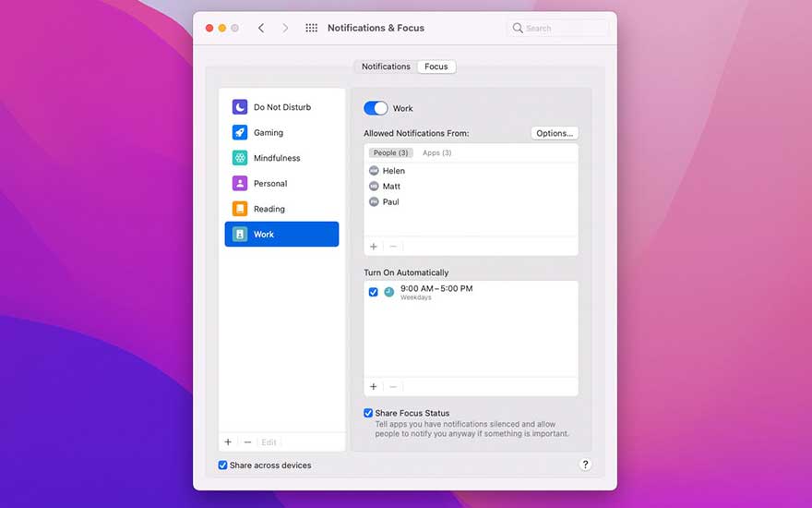Select Do Not Disturb in the list

(281, 107)
